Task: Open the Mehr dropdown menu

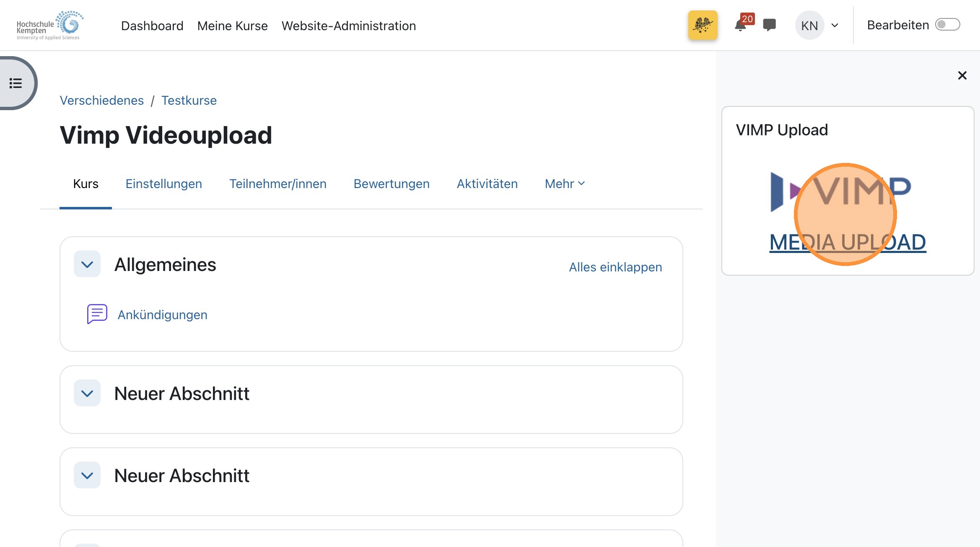Action: coord(564,184)
